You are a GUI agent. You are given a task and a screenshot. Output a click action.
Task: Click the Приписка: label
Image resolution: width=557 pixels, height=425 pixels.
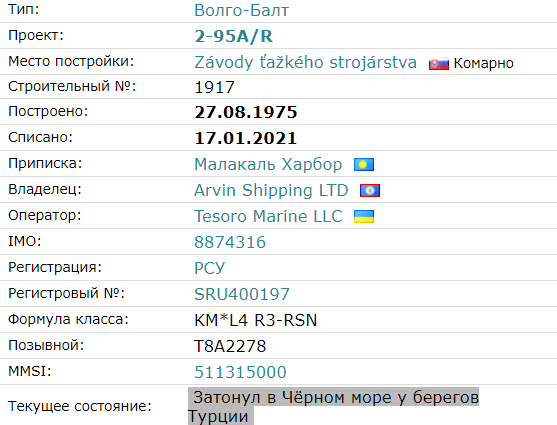coord(45,163)
